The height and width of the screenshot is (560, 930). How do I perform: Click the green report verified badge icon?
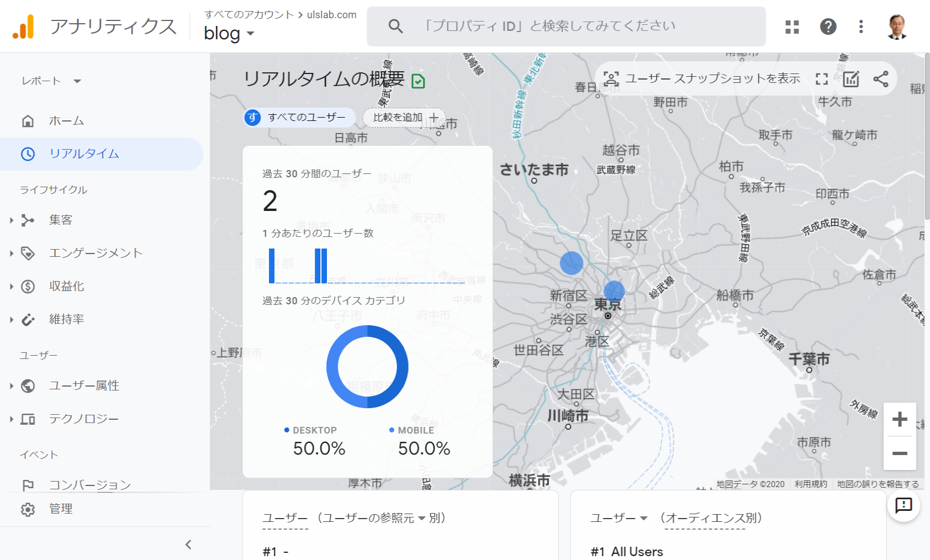coord(419,81)
